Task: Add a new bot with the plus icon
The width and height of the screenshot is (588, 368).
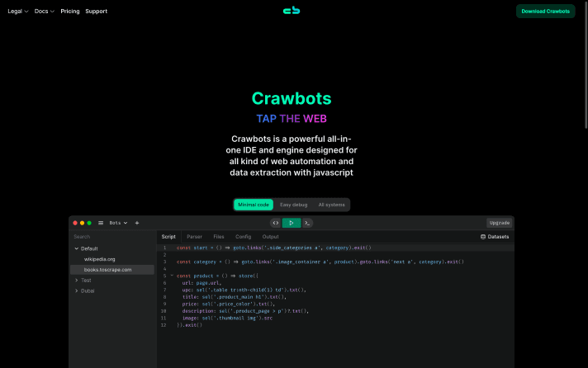Action: pos(137,223)
